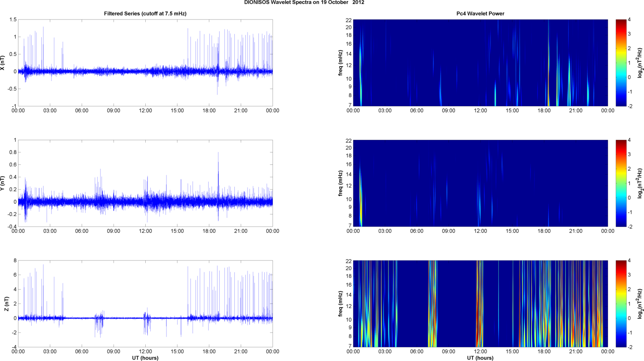This screenshot has height=361, width=644.
Task: Select freq (mHz) label of top spectrogram
Action: (340, 63)
